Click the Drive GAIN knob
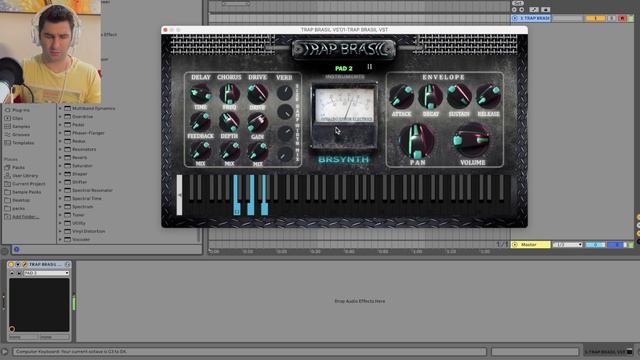The height and width of the screenshot is (360, 640). [258, 122]
